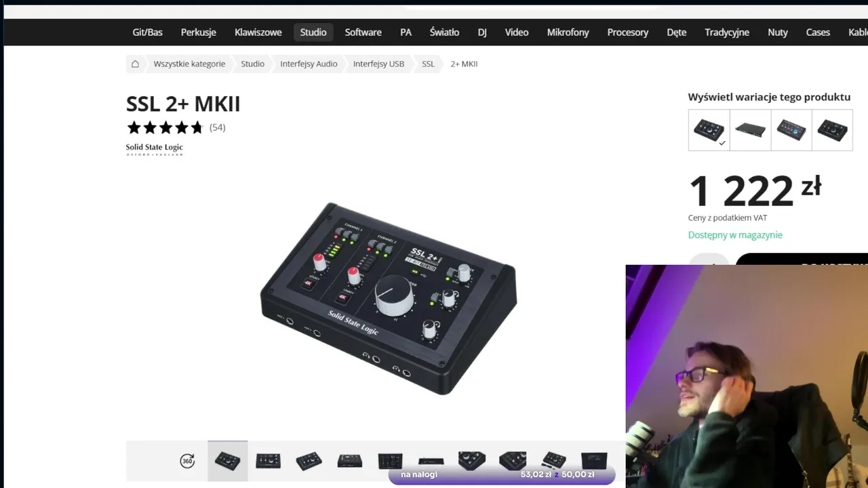868x488 pixels.
Task: Click the product star rating
Action: (165, 127)
